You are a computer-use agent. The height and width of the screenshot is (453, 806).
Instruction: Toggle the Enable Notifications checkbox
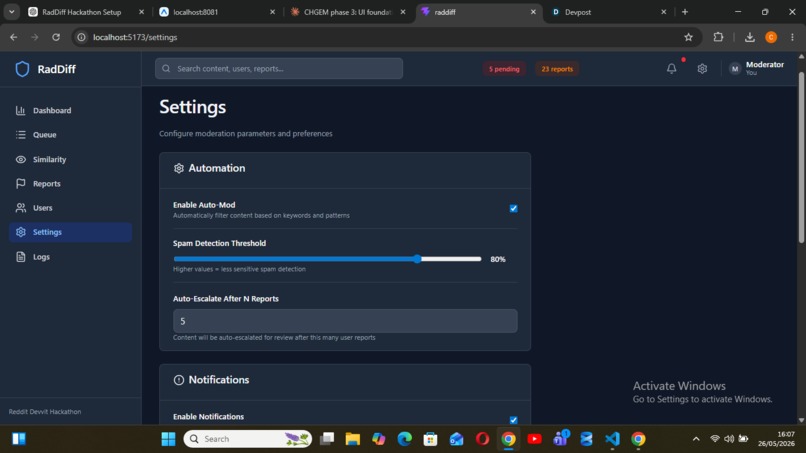point(514,420)
